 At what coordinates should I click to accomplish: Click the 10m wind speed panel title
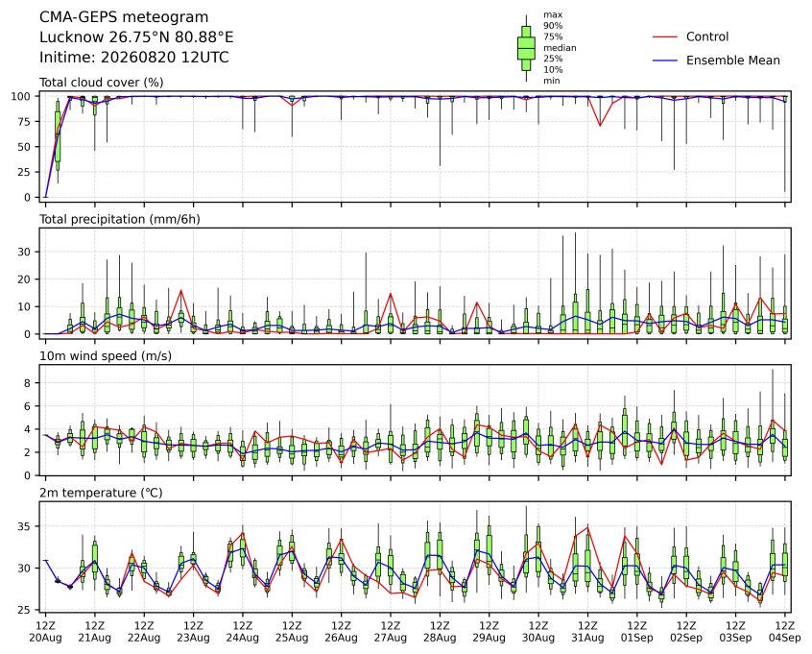pyautogui.click(x=106, y=356)
